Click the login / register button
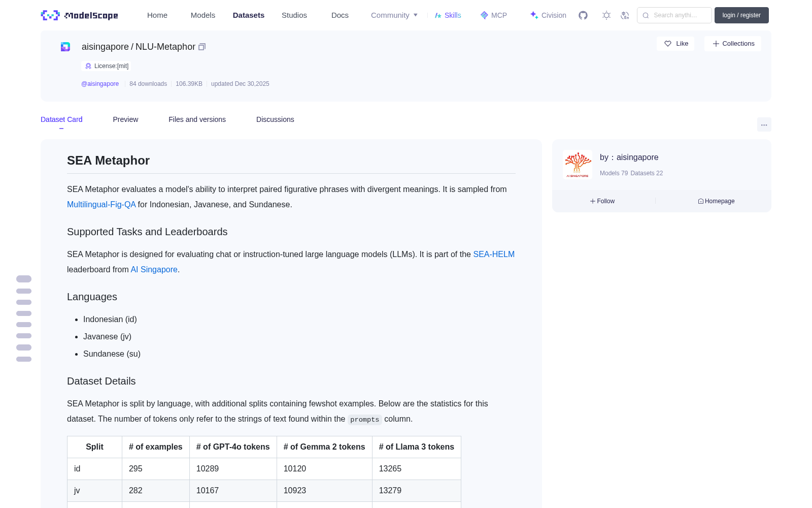The width and height of the screenshot is (812, 508). tap(741, 15)
